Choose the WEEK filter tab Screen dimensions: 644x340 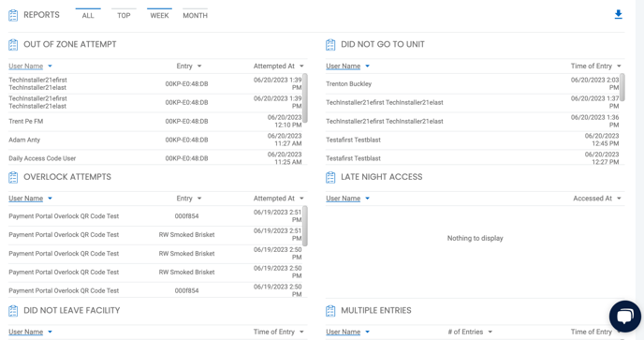[x=159, y=15]
